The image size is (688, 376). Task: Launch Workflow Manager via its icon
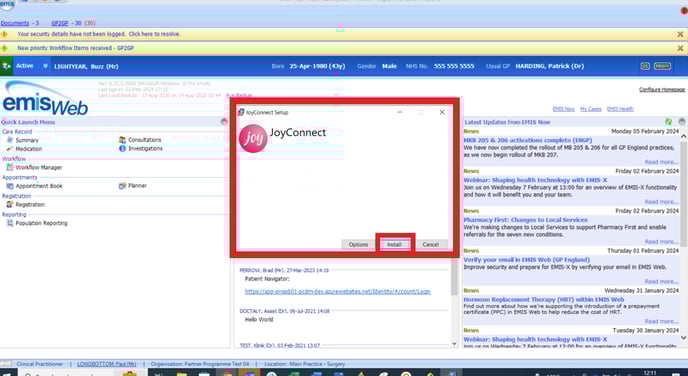click(x=10, y=168)
